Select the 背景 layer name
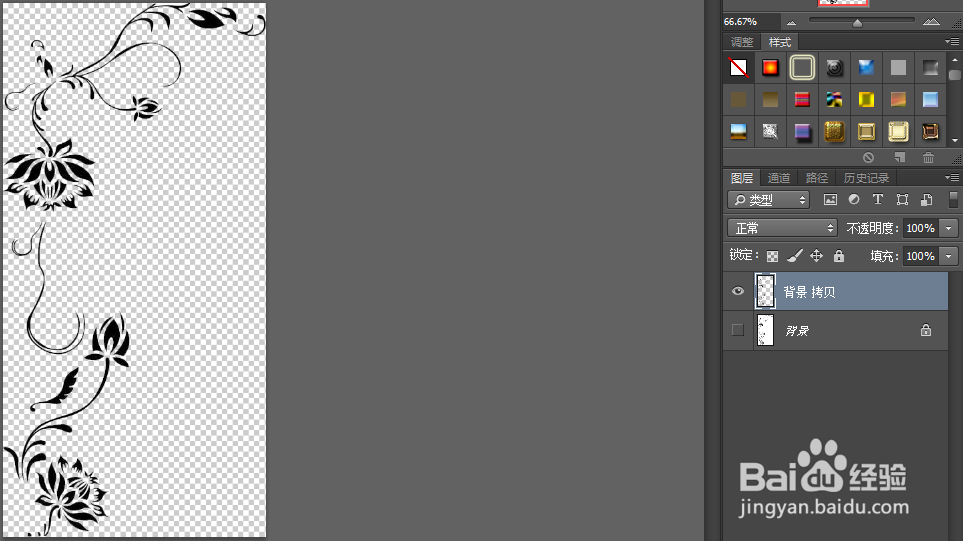The image size is (963, 541). pos(797,331)
